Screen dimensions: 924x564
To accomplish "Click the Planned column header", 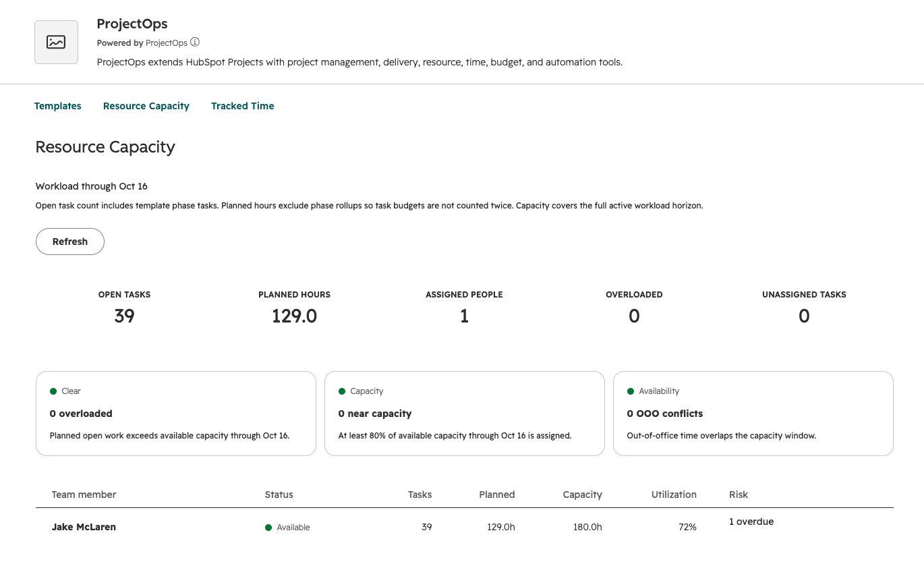I will [497, 495].
